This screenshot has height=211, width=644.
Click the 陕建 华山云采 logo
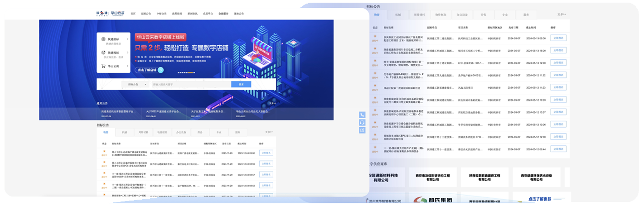click(x=110, y=14)
